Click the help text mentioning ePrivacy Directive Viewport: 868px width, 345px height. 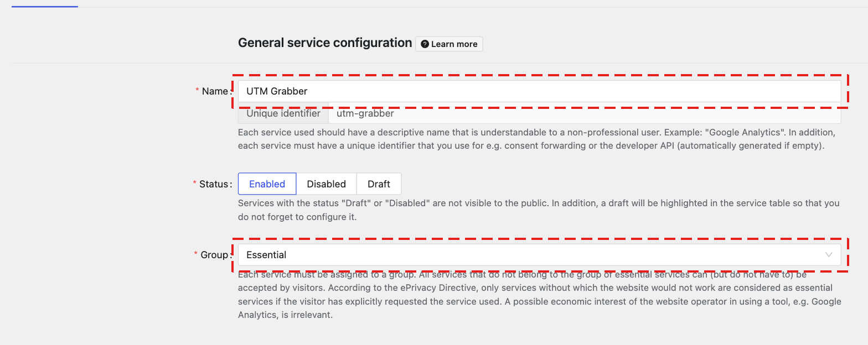539,295
